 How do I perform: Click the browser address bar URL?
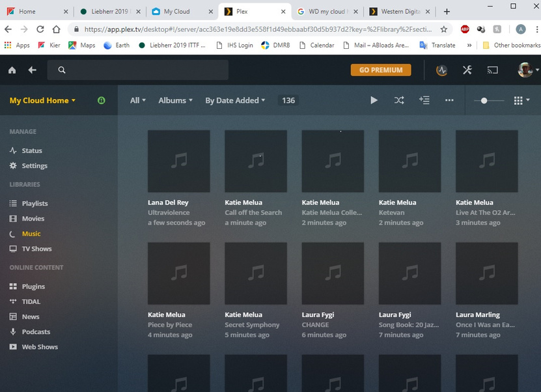pos(258,29)
